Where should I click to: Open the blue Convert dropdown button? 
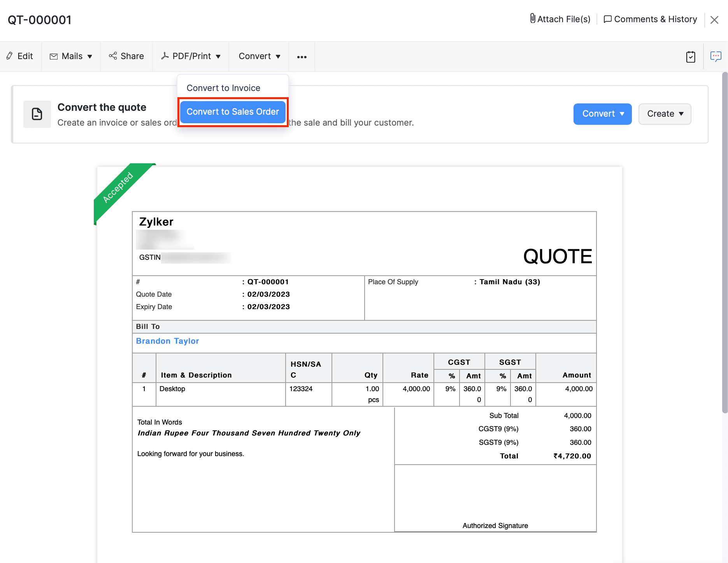[602, 114]
